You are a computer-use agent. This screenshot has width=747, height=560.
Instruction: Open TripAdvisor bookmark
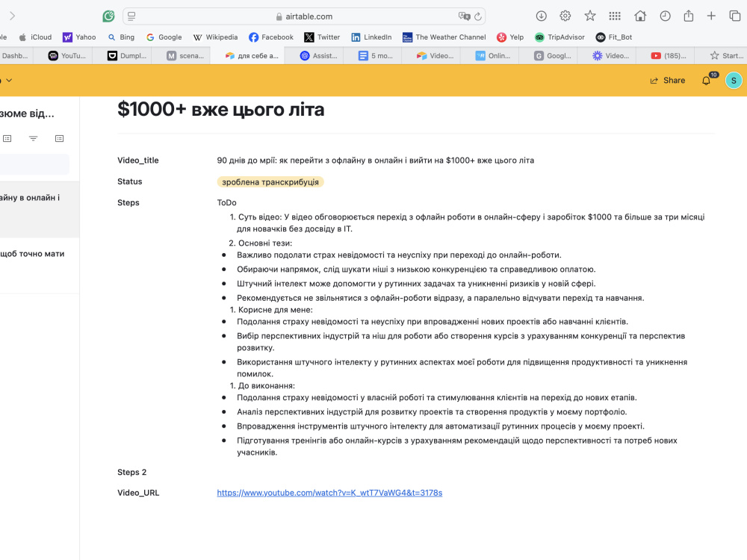tap(560, 37)
